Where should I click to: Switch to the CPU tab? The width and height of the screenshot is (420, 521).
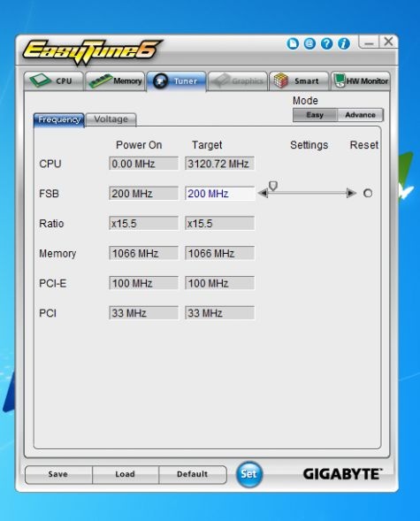tap(54, 80)
